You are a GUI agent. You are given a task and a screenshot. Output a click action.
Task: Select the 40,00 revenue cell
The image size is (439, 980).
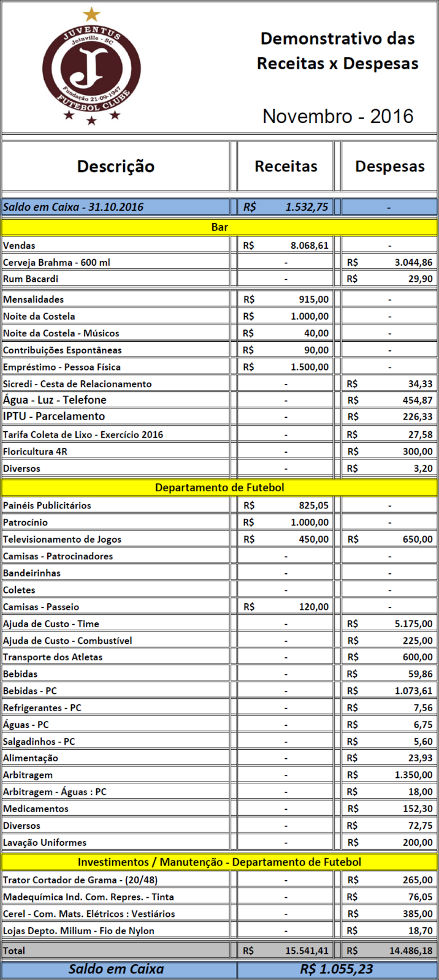coord(286,333)
